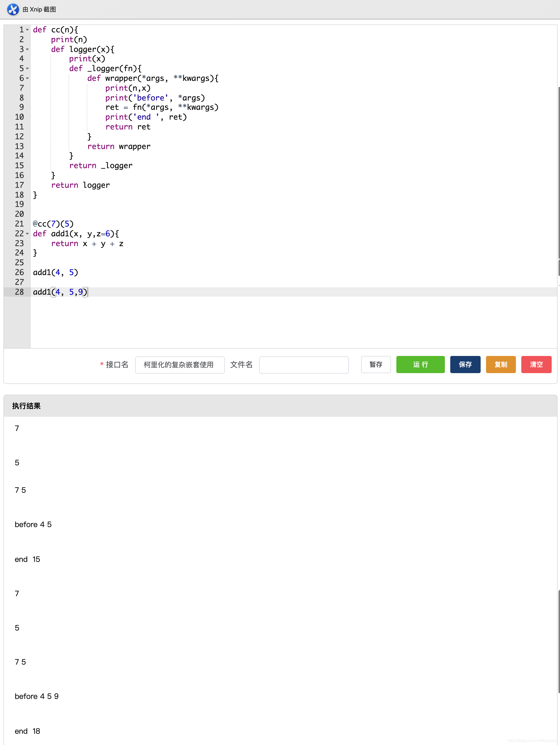
Task: Click output line 'end 15'
Action: tap(27, 559)
